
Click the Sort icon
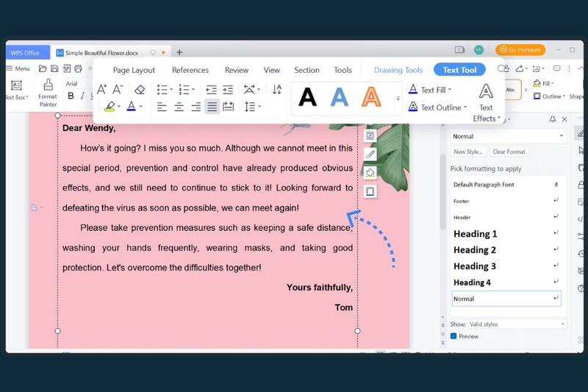[277, 89]
